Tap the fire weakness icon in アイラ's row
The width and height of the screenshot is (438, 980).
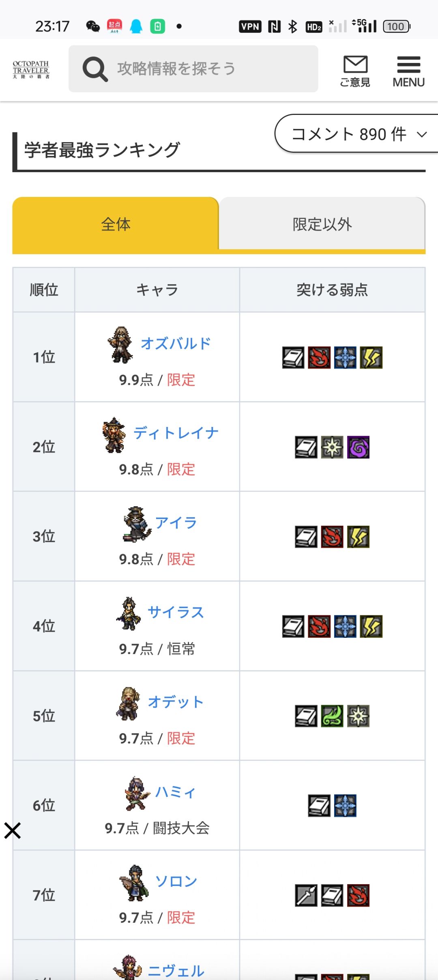[332, 537]
